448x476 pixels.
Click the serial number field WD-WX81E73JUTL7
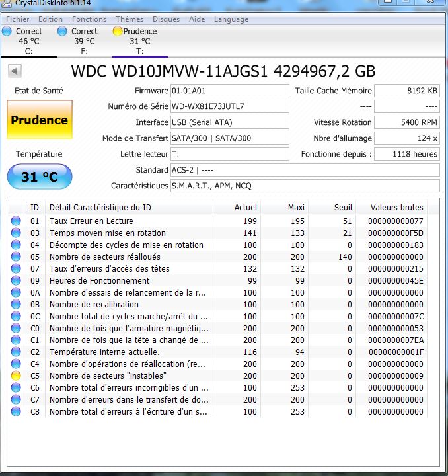229,106
